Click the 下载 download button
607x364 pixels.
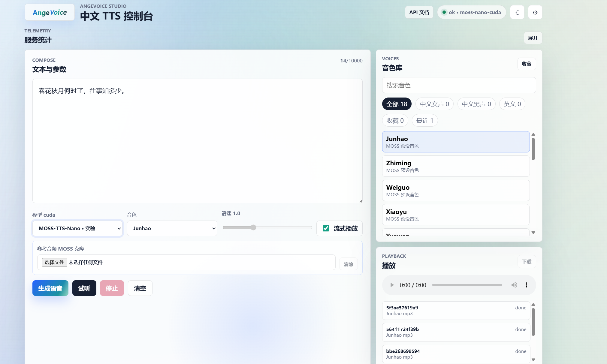(x=527, y=262)
